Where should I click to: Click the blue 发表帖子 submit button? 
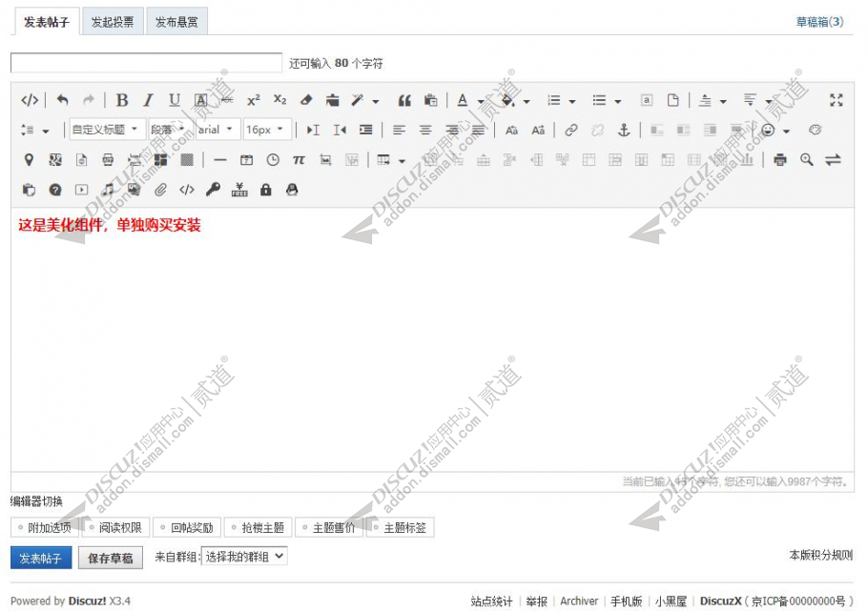click(x=41, y=558)
